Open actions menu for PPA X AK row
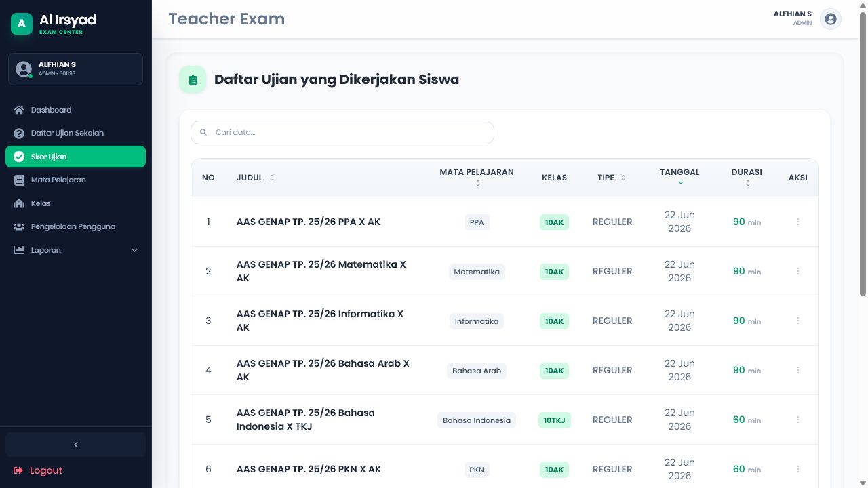868x488 pixels. pyautogui.click(x=798, y=222)
